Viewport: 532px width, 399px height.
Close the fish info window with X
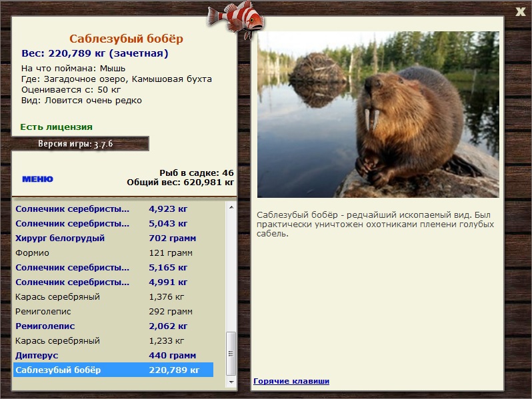pyautogui.click(x=520, y=11)
